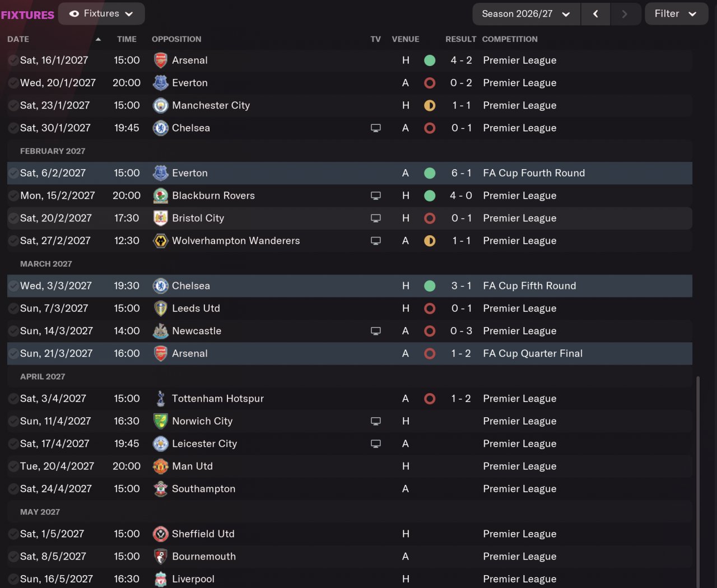
Task: Click the 6 - 1 result against Everton
Action: coord(461,173)
